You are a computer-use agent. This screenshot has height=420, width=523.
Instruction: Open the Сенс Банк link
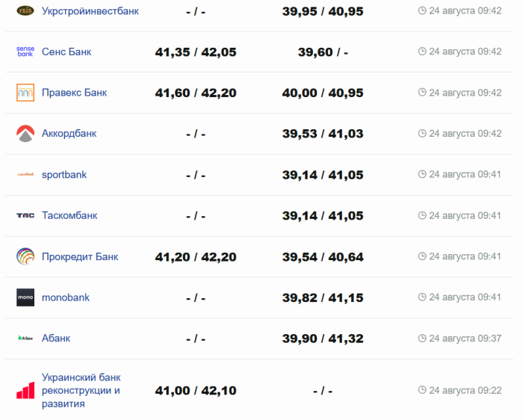click(66, 52)
